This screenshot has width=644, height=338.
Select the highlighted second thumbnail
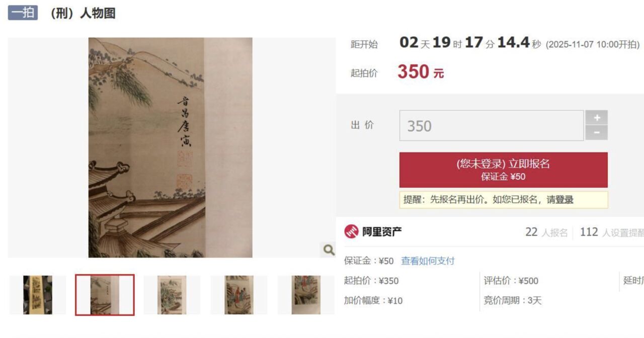[x=105, y=295]
